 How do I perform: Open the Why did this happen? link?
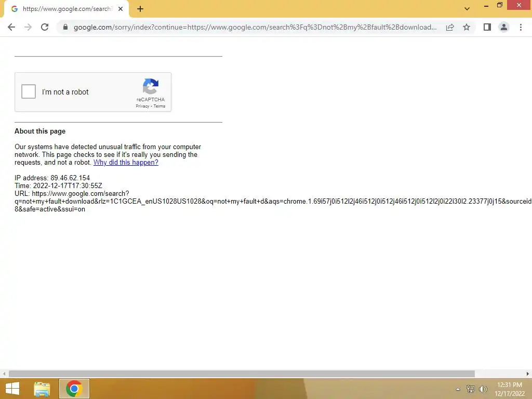click(126, 162)
